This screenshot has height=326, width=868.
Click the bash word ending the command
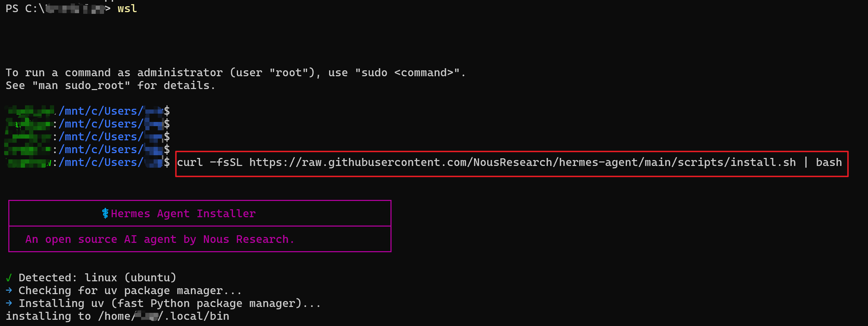point(829,162)
